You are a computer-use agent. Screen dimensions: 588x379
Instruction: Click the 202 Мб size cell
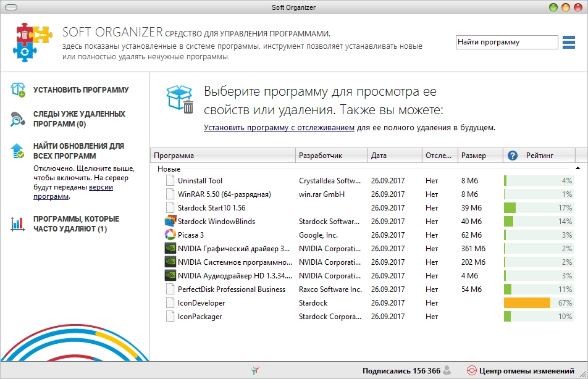(x=473, y=262)
